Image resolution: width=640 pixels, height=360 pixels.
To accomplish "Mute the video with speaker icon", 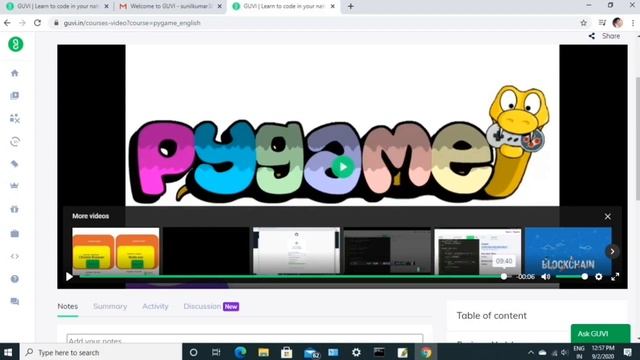I will tap(546, 277).
